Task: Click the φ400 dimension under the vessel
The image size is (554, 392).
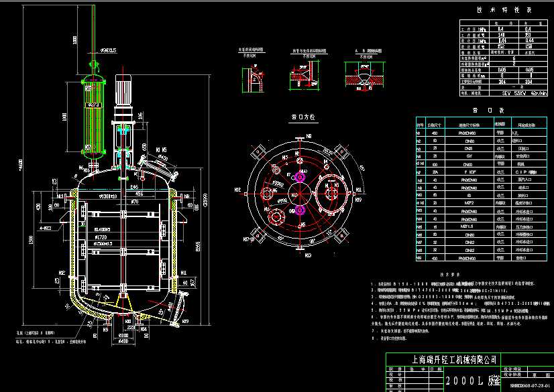Action: tap(123, 341)
